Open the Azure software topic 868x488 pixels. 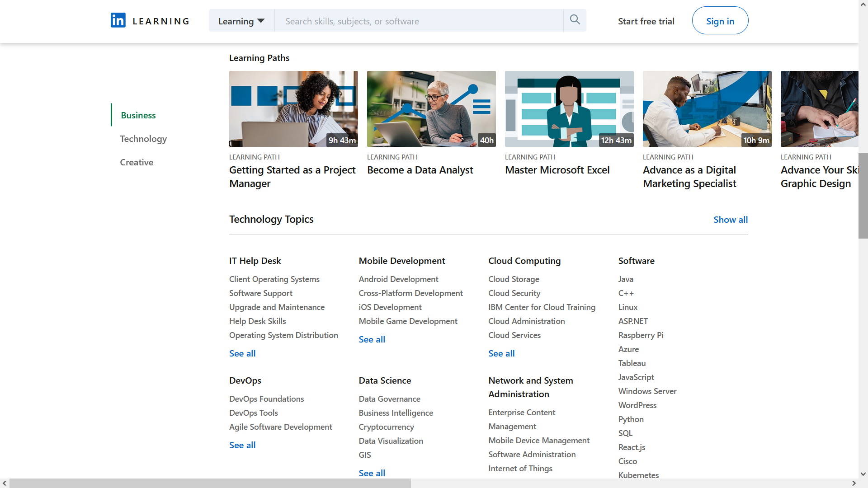[x=628, y=349]
